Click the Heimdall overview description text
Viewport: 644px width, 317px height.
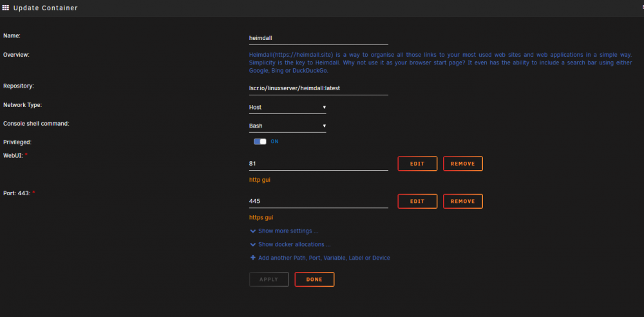coord(440,62)
